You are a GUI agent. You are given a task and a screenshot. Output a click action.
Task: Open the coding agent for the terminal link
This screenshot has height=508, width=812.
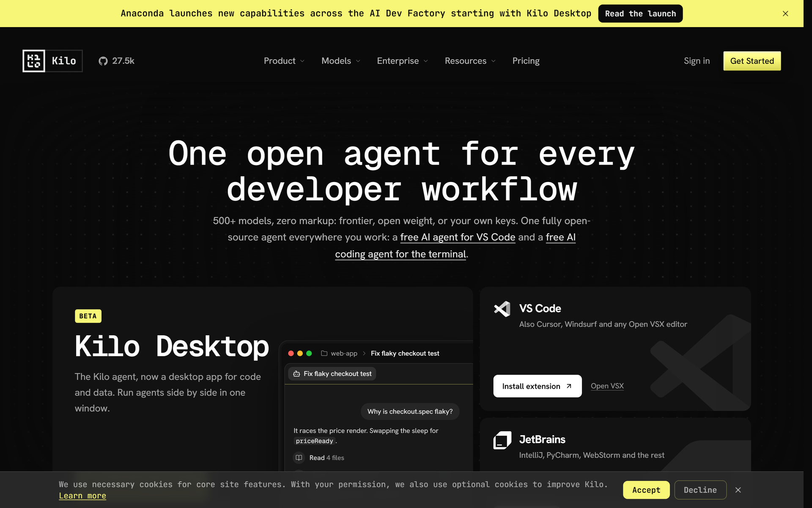[x=401, y=254]
